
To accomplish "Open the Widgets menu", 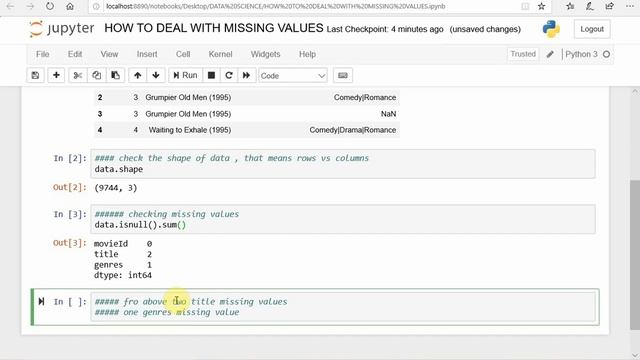I will pyautogui.click(x=265, y=54).
